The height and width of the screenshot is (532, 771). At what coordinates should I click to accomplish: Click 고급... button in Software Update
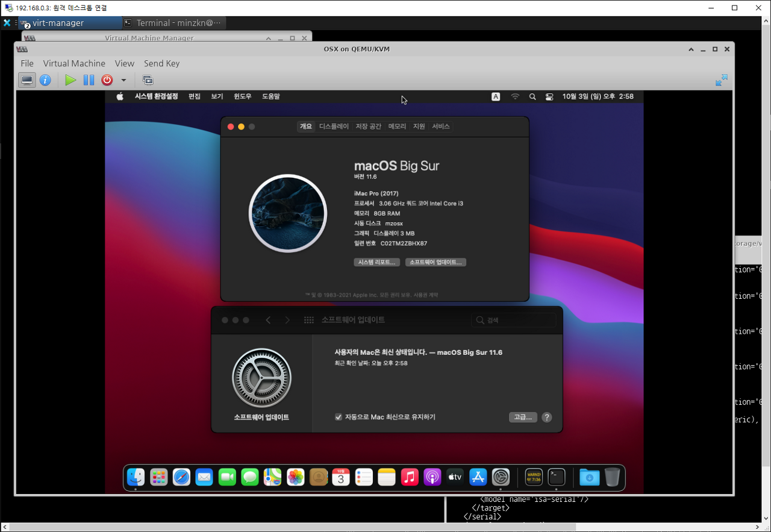(522, 417)
